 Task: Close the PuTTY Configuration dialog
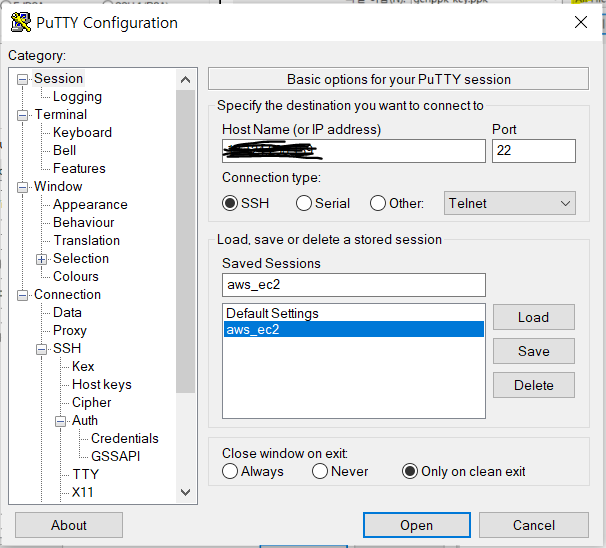pos(580,22)
